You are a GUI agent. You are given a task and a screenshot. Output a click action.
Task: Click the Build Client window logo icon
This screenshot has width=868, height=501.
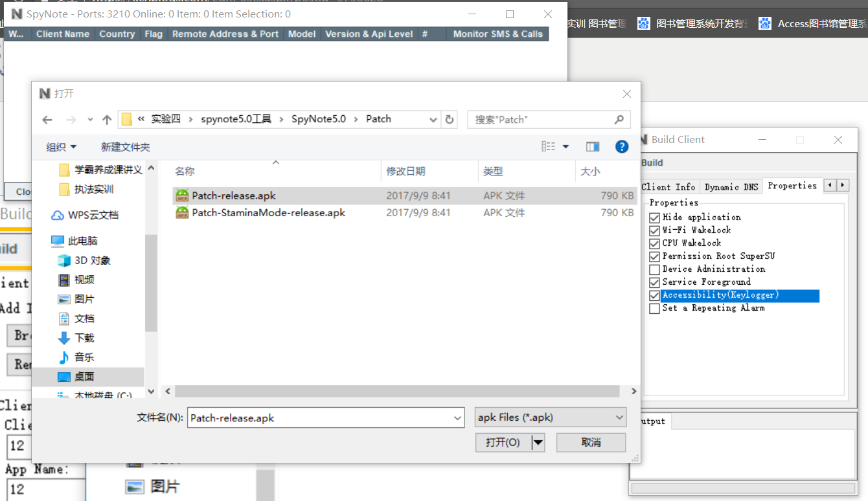(x=643, y=139)
